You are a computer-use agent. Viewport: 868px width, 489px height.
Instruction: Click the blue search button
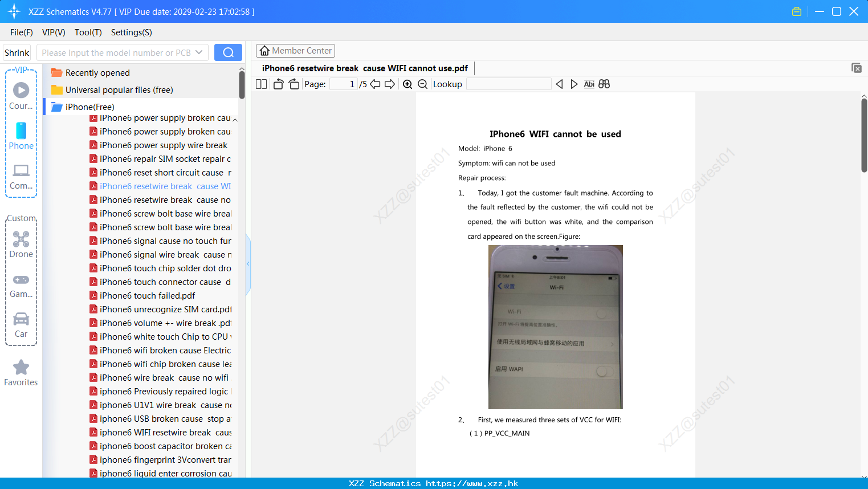[228, 52]
